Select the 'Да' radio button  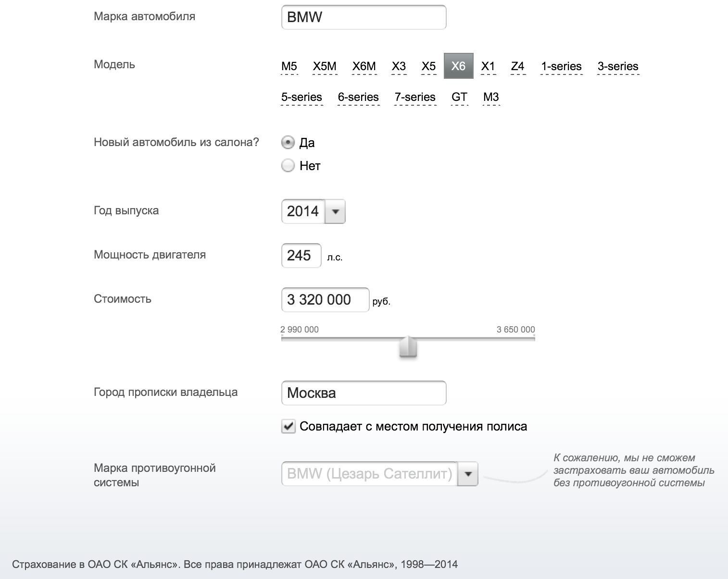[x=288, y=143]
